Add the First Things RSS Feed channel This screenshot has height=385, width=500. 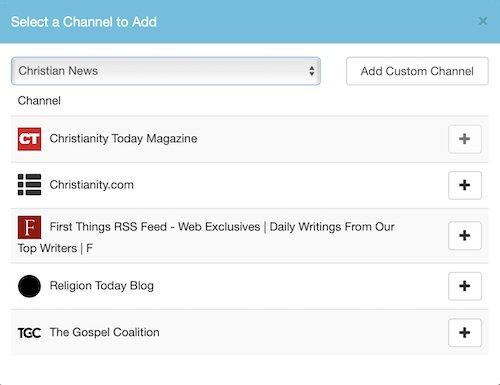point(465,236)
